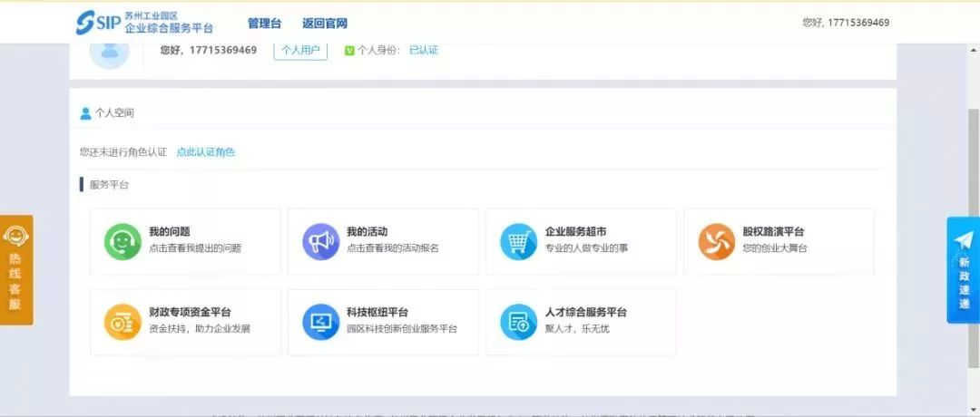The image size is (980, 417).
Task: Click the text 点击查看我的活动报名
Action: pyautogui.click(x=393, y=248)
